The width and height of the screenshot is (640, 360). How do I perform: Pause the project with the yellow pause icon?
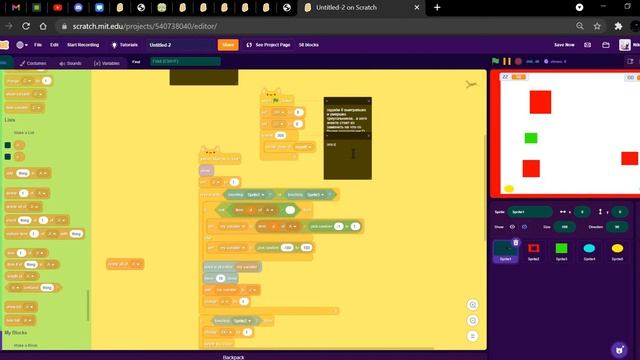(x=507, y=61)
